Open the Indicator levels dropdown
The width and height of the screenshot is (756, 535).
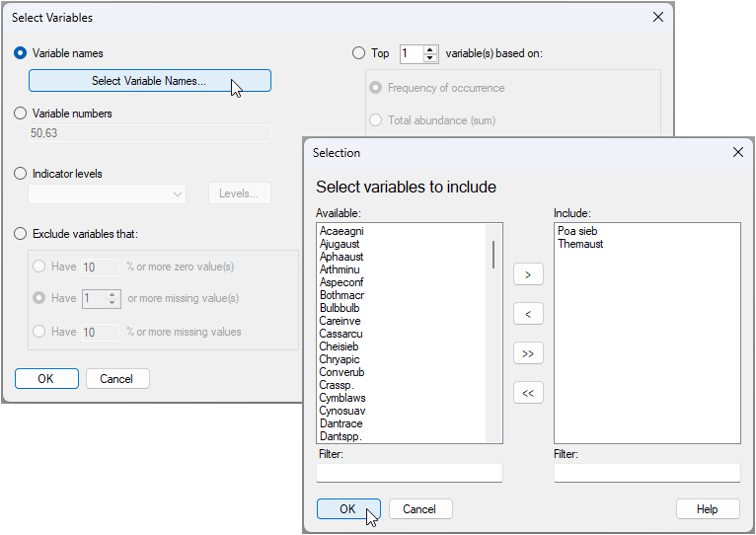pos(108,194)
